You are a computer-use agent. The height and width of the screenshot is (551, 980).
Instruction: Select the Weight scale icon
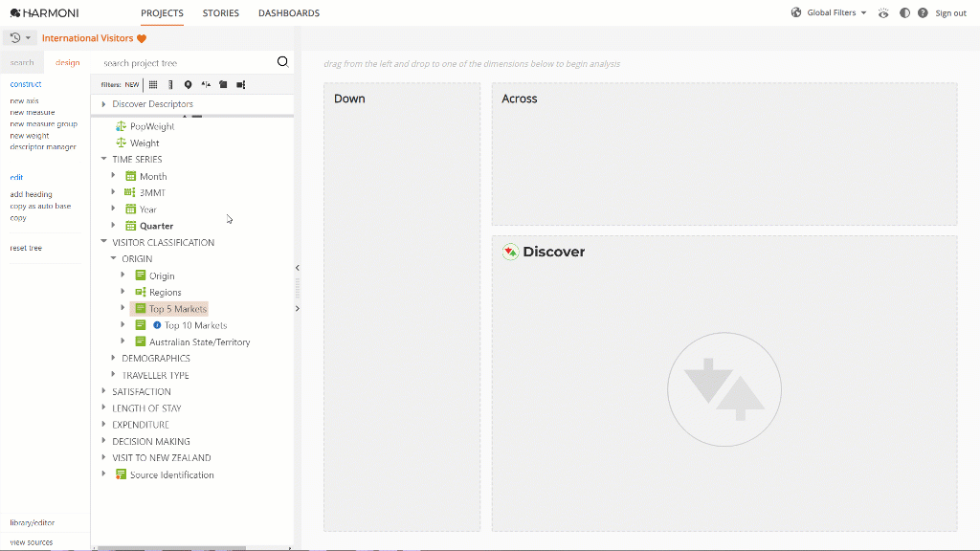coord(122,143)
